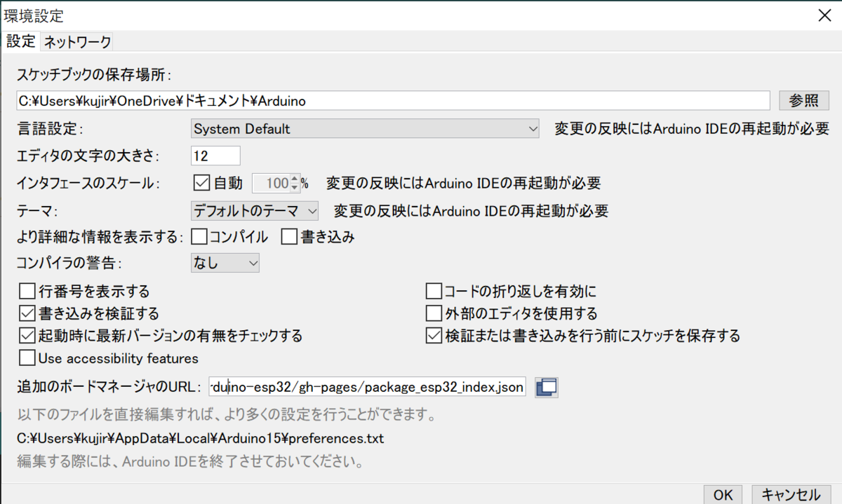Open the additional board manager URLs editor
842x504 pixels.
point(545,386)
